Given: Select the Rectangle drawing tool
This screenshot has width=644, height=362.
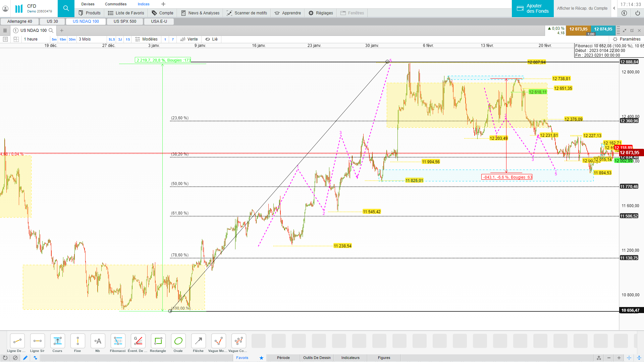Looking at the screenshot, I should click(158, 341).
